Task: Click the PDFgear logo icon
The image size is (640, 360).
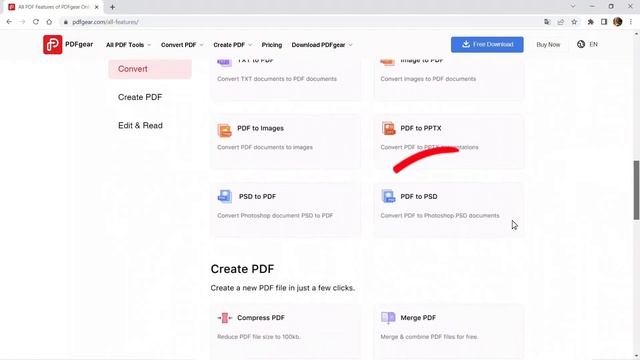Action: 53,44
